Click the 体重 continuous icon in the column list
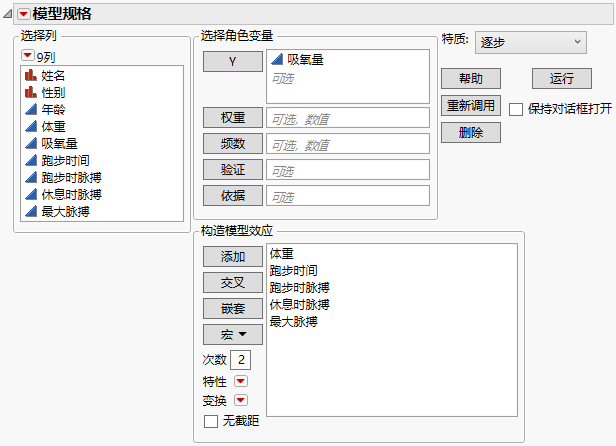Image resolution: width=616 pixels, height=446 pixels. [31, 126]
